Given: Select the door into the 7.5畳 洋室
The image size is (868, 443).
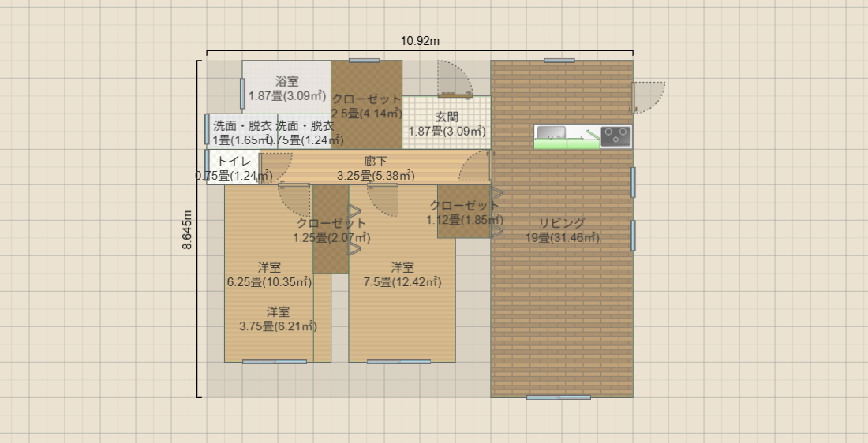Looking at the screenshot, I should (383, 200).
